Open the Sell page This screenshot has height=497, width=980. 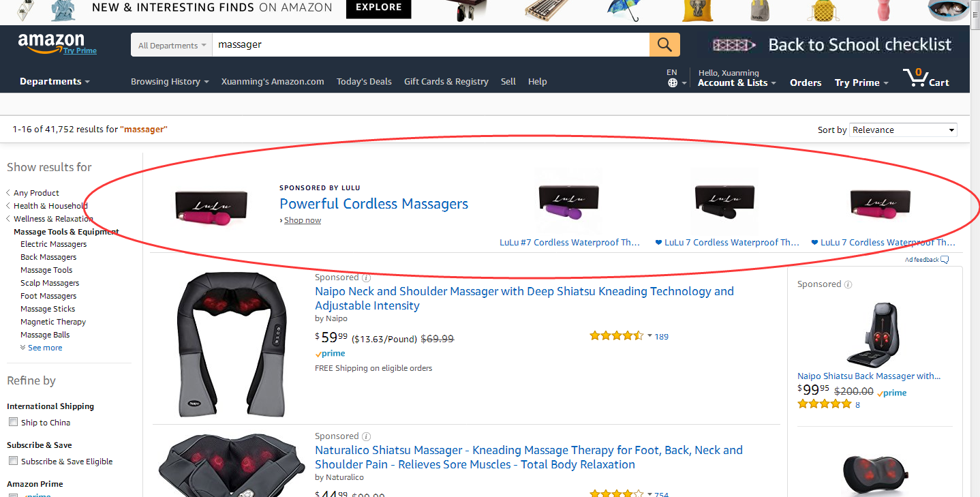point(508,81)
